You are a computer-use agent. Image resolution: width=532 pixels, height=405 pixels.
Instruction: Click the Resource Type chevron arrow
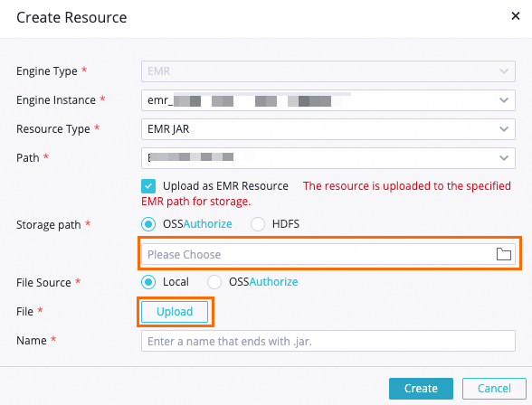(x=504, y=129)
